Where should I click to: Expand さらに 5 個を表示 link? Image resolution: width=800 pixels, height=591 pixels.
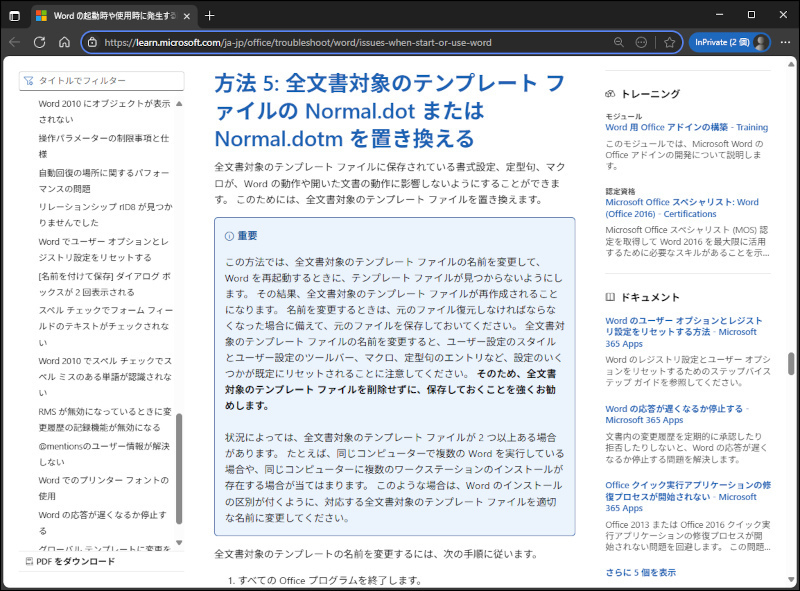click(640, 573)
